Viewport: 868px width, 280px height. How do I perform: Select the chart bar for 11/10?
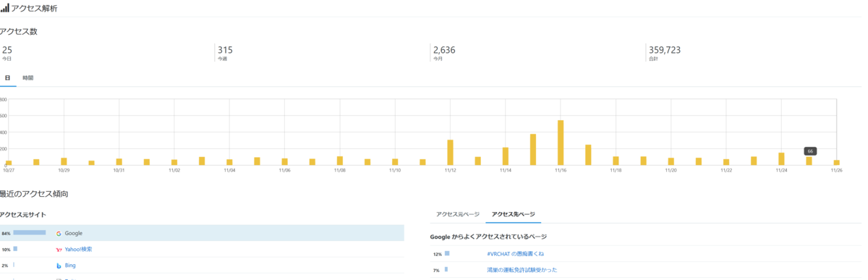tap(395, 162)
